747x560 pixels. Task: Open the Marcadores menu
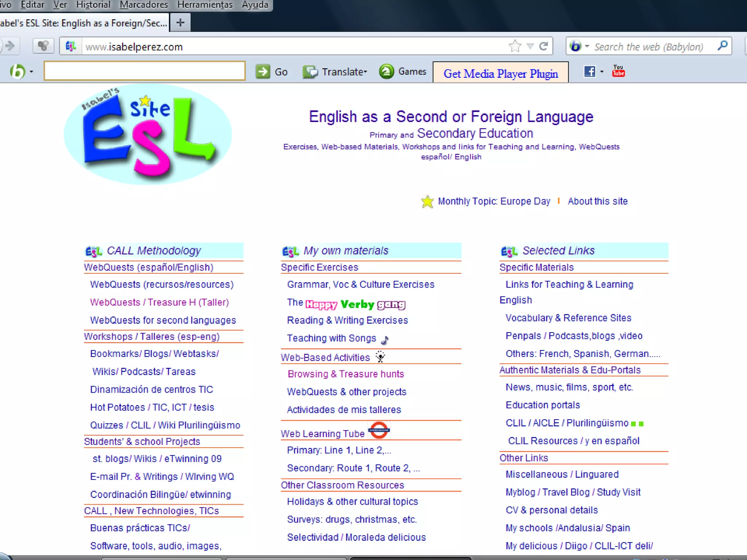[x=144, y=5]
